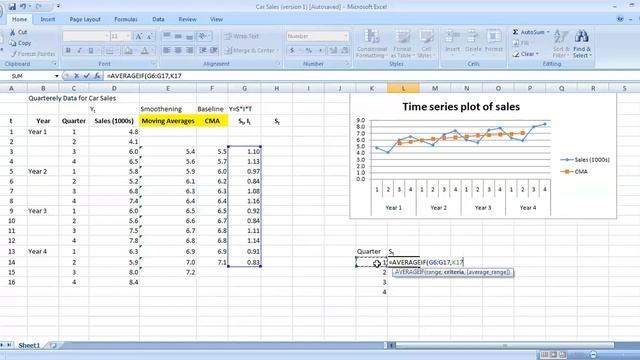Click the Sales (1000s) legend entry
This screenshot has width=640, height=360.
click(585, 160)
